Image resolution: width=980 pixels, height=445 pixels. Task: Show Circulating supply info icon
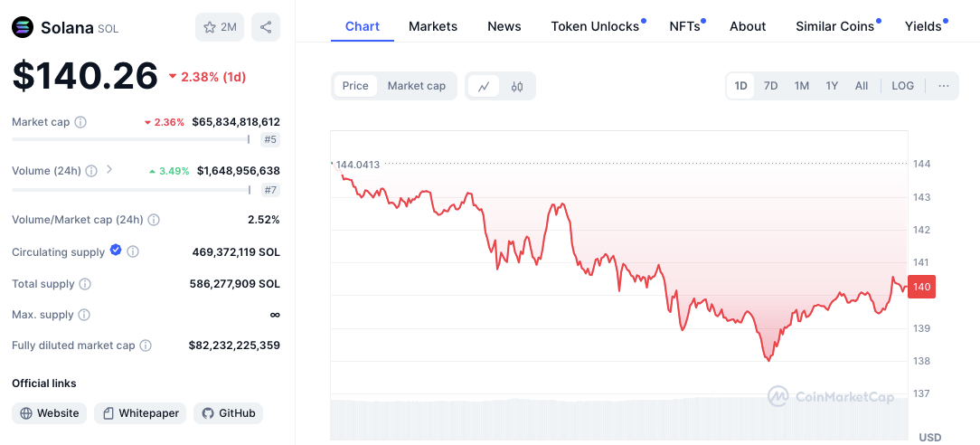pos(133,251)
